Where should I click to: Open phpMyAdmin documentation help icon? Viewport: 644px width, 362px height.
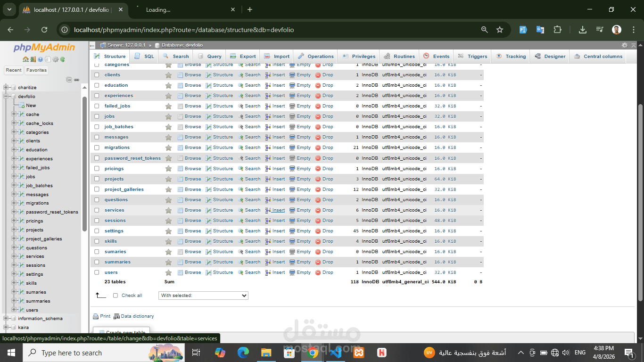pyautogui.click(x=41, y=59)
